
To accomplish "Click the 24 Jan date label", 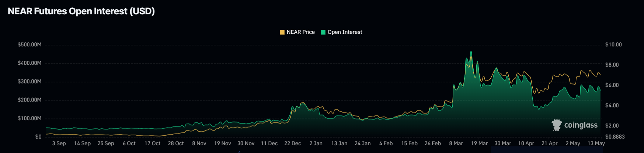I will coord(363,143).
